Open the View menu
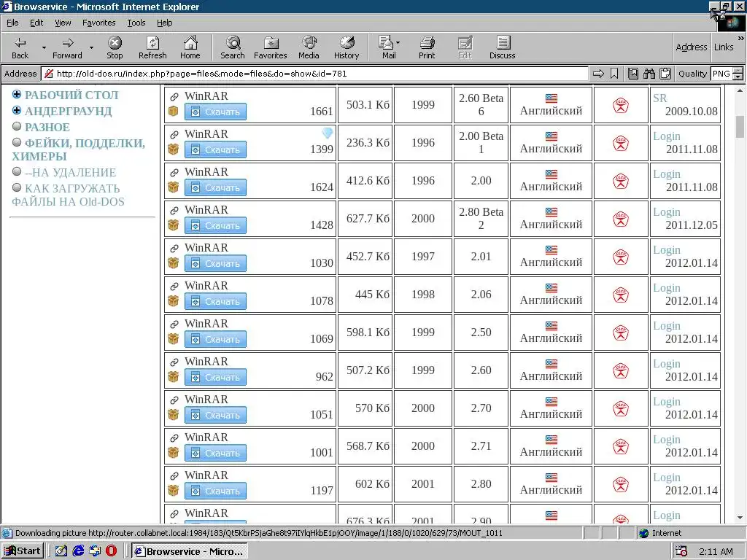 click(63, 23)
